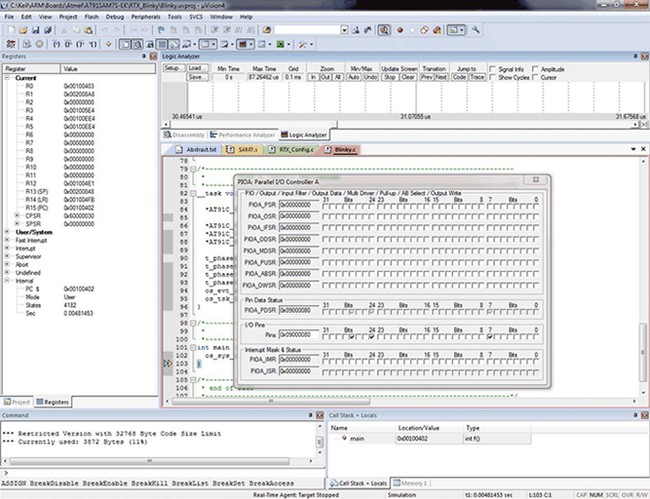This screenshot has height=499, width=650.
Task: Collapse the Current register group
Action: 7,78
